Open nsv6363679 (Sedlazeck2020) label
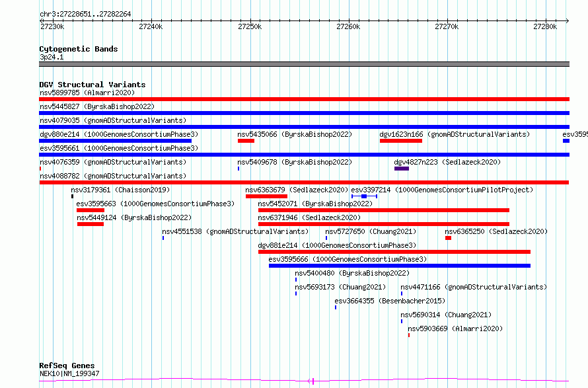This screenshot has width=588, height=388. (x=297, y=190)
